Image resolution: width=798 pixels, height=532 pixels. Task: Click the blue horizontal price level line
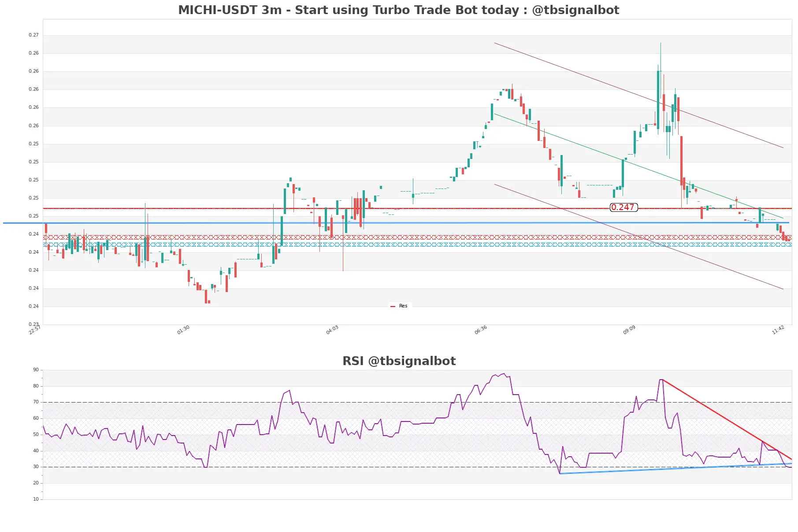397,223
